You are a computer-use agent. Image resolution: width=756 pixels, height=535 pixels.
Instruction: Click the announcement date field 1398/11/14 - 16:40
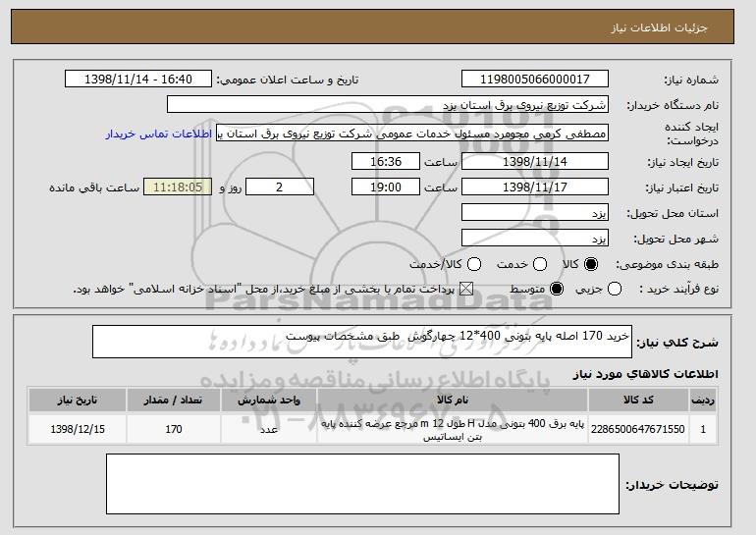[138, 80]
